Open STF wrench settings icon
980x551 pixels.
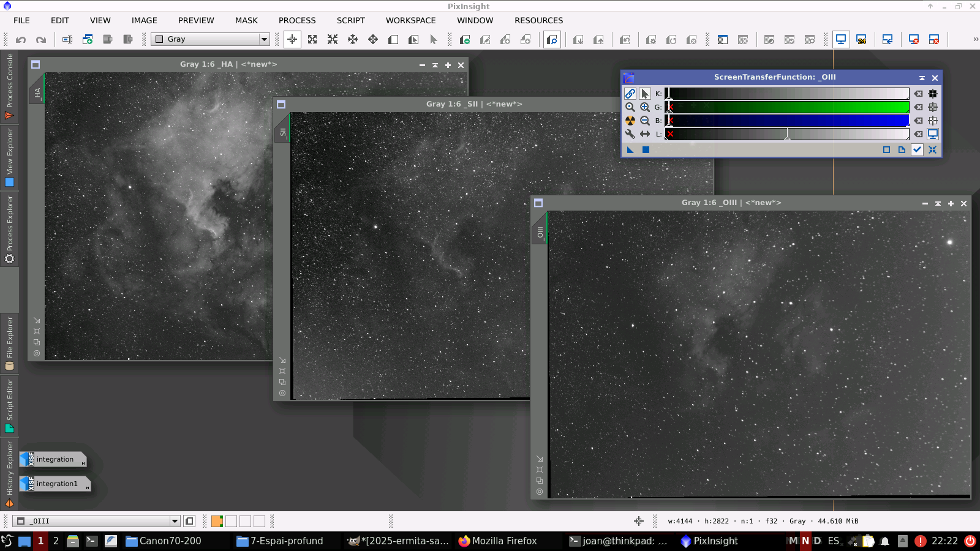tap(630, 134)
